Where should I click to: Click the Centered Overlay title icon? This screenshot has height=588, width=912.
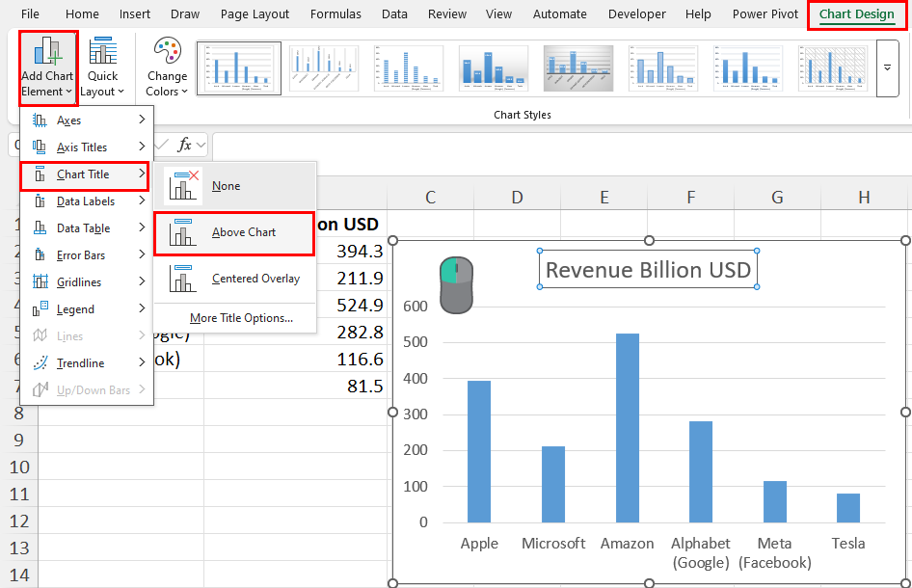click(183, 279)
